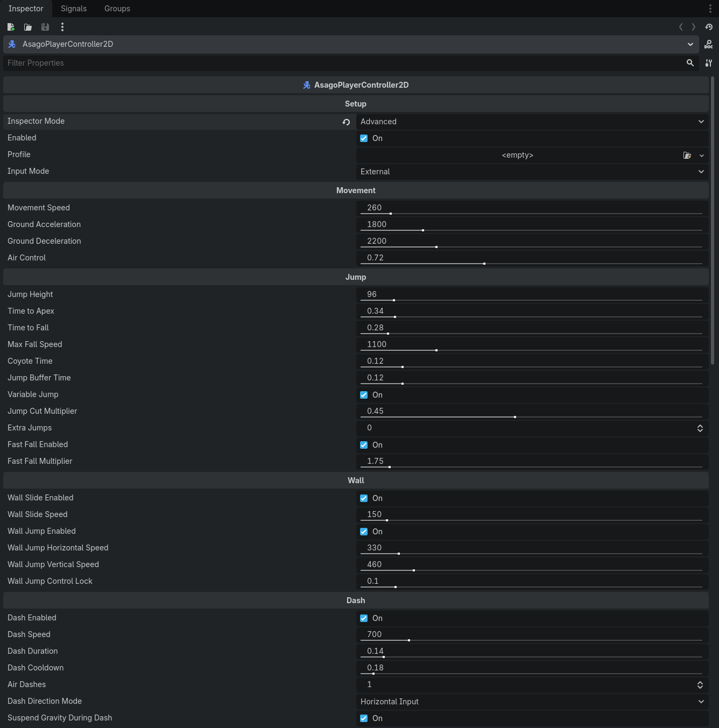Open the property tools settings icon
The image size is (719, 728).
coord(709,63)
